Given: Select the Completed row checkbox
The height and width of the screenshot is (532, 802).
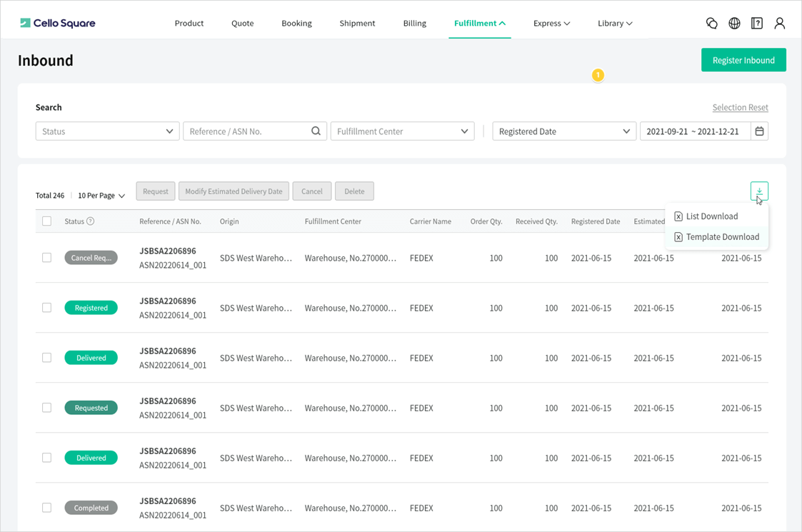Looking at the screenshot, I should [46, 508].
